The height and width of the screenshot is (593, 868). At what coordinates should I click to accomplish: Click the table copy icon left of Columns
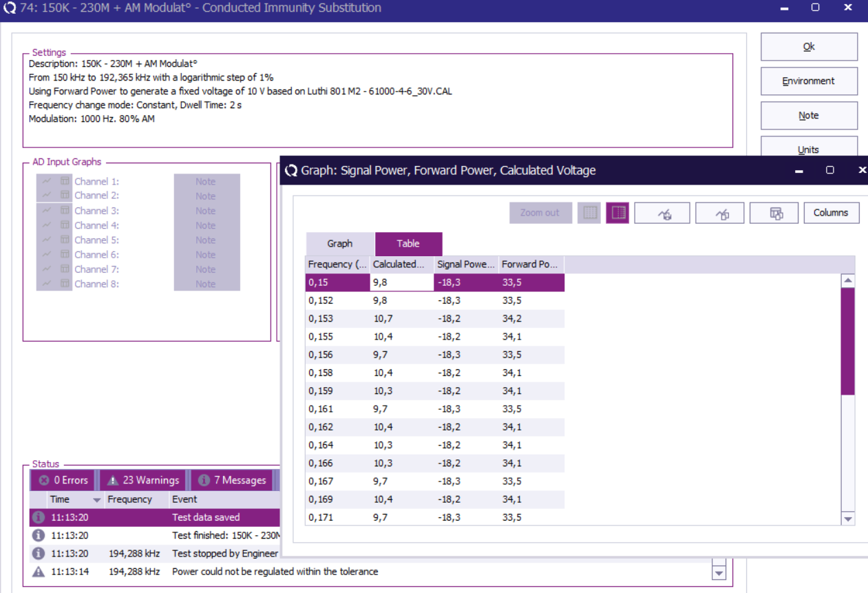pyautogui.click(x=774, y=213)
